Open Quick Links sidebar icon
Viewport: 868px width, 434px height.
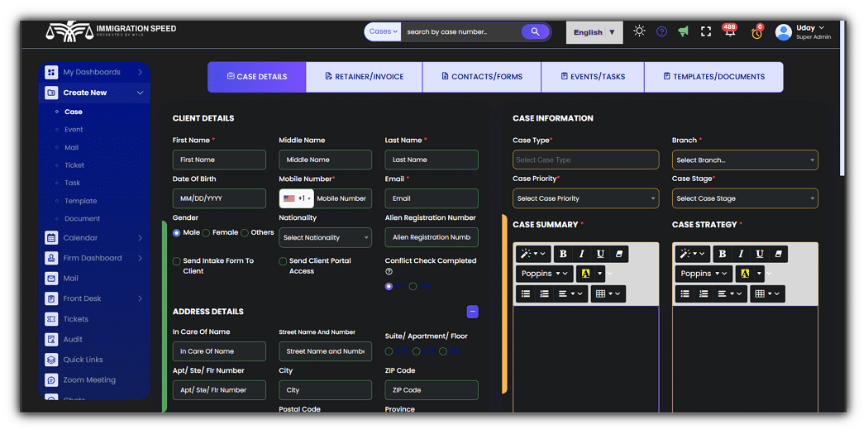[51, 360]
